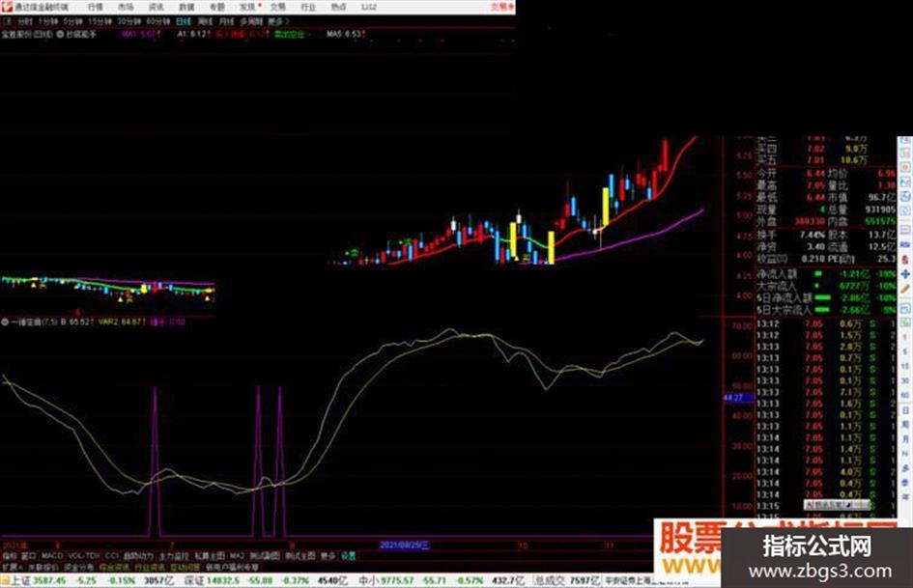Open the 发现 menu
The height and width of the screenshot is (588, 913).
coord(248,7)
